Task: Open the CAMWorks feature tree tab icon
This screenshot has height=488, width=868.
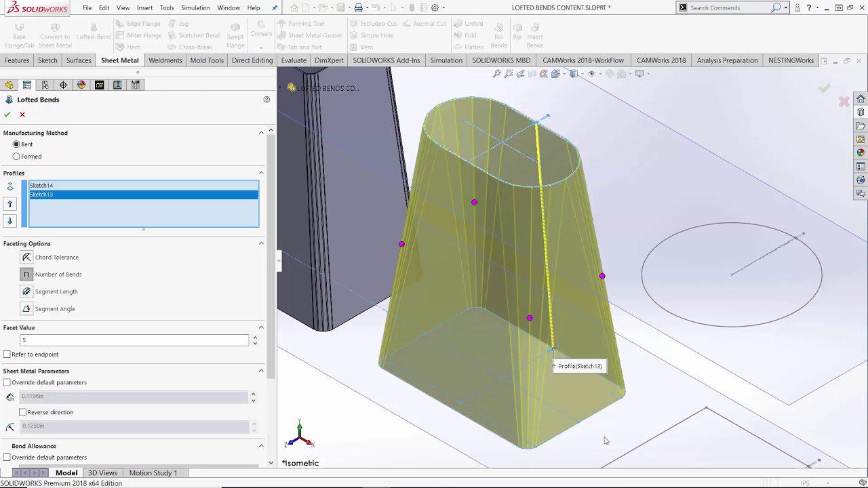Action: coord(100,85)
